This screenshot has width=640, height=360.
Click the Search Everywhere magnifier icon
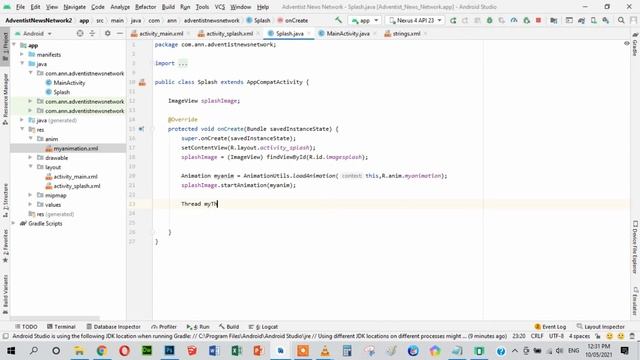[x=621, y=20]
